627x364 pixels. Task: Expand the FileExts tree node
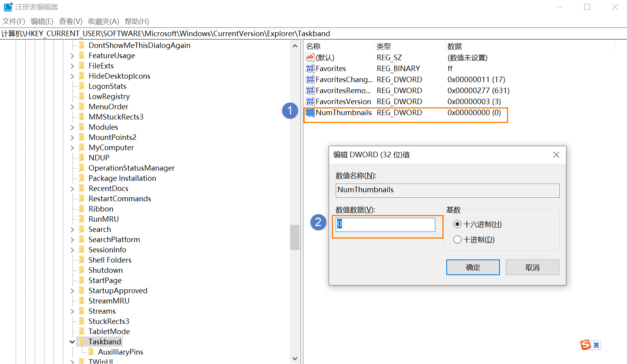point(72,66)
